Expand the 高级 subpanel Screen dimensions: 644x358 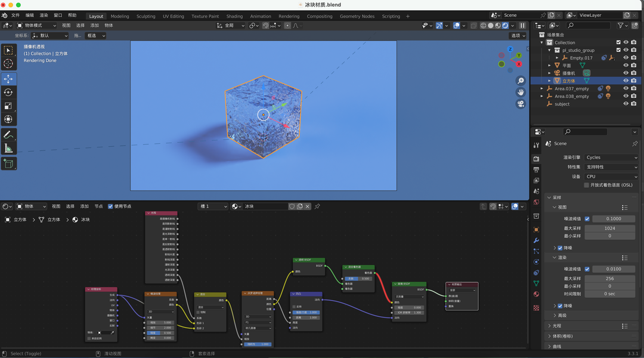tap(562, 316)
